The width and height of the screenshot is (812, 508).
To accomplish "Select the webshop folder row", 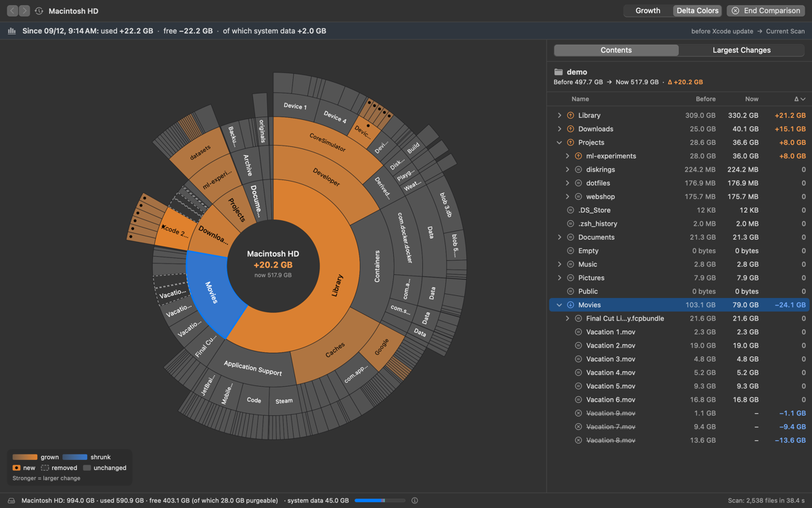I will click(679, 196).
